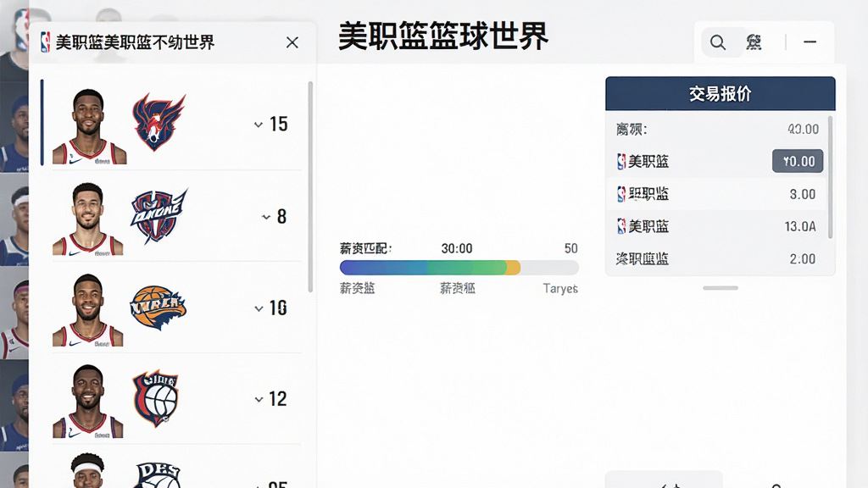Viewport: 868px width, 488px height.
Task: Click the eagle team logo in row 15
Action: [x=159, y=123]
